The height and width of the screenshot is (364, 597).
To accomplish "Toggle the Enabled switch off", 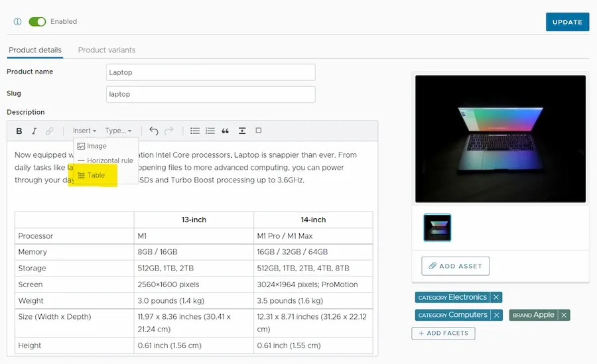I will (37, 22).
